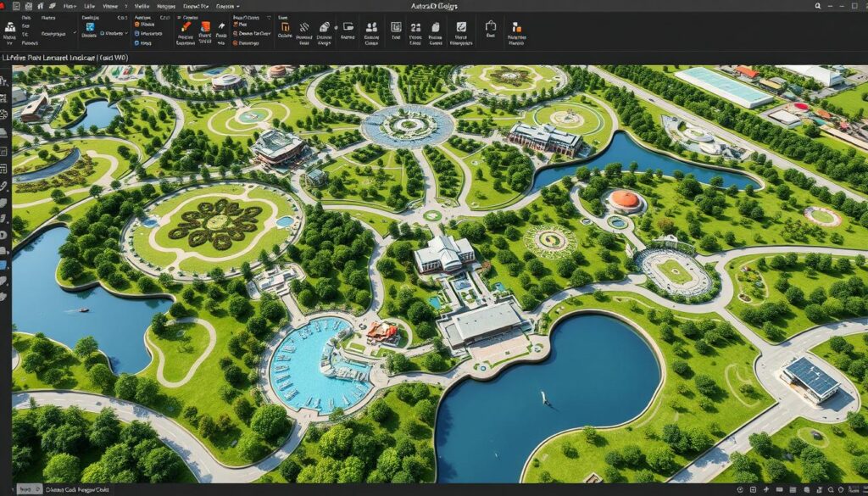Screen dimensions: 868x496
Task: Click the Group collaboration icon in the ribbon
Action: (x=370, y=26)
